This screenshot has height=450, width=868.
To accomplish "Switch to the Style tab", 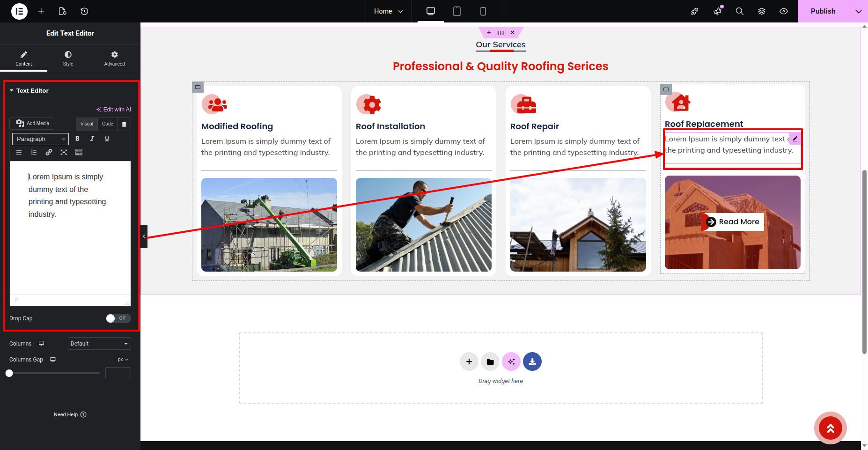I will [x=68, y=59].
